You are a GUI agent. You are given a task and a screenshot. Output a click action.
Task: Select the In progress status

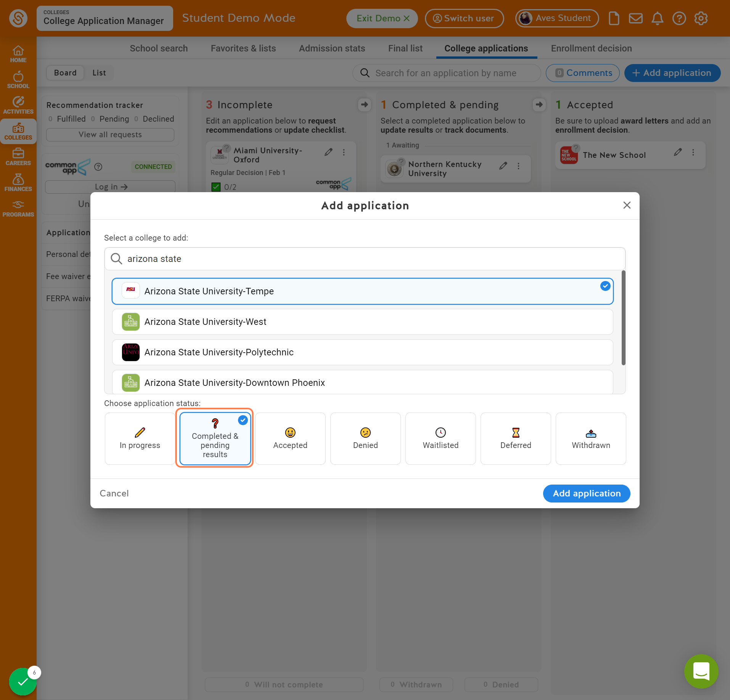(x=140, y=438)
